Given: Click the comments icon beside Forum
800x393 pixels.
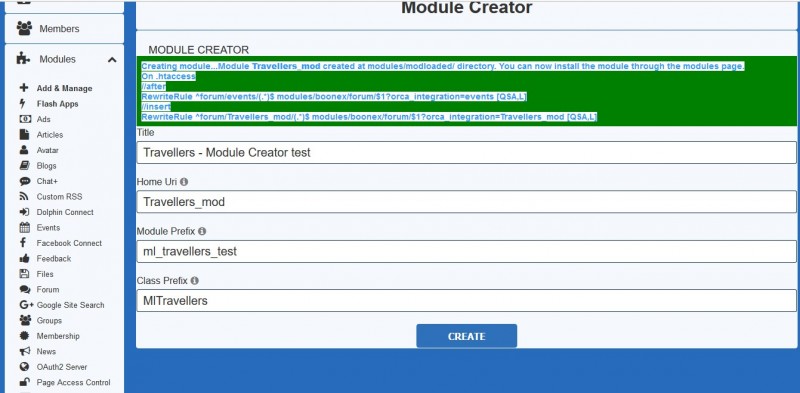Looking at the screenshot, I should tap(24, 289).
